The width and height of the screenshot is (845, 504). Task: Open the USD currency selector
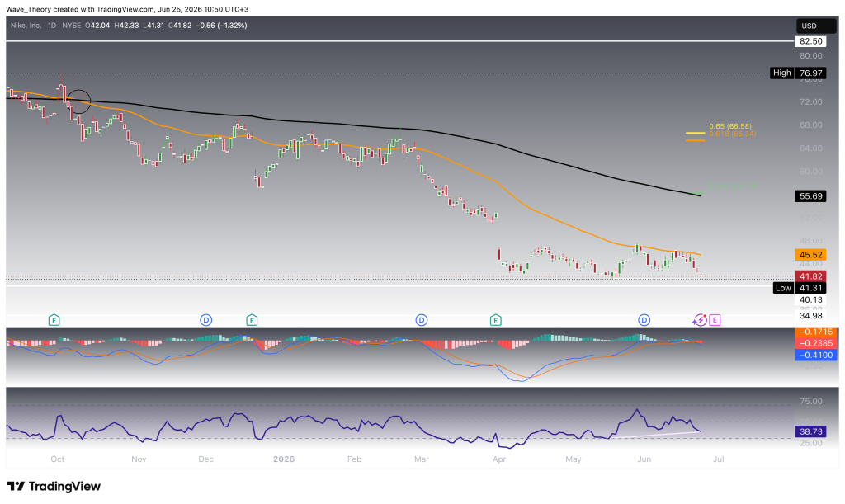point(816,26)
